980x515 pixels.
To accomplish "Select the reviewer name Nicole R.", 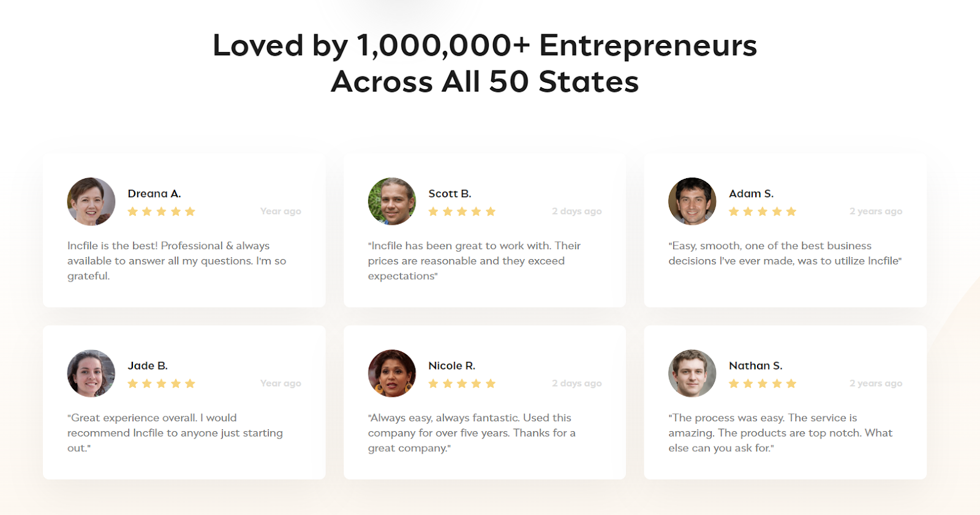I will (x=451, y=366).
